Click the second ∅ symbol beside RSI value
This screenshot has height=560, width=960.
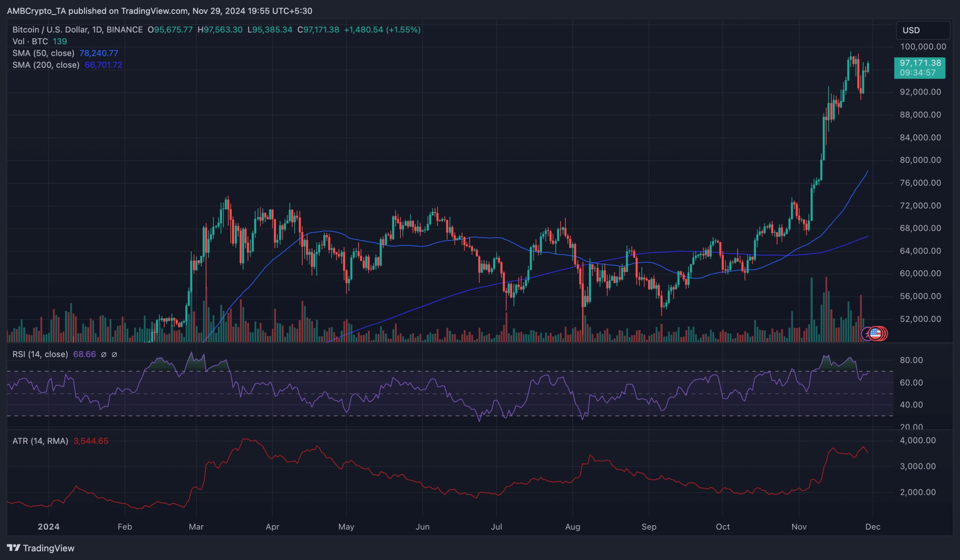click(114, 355)
